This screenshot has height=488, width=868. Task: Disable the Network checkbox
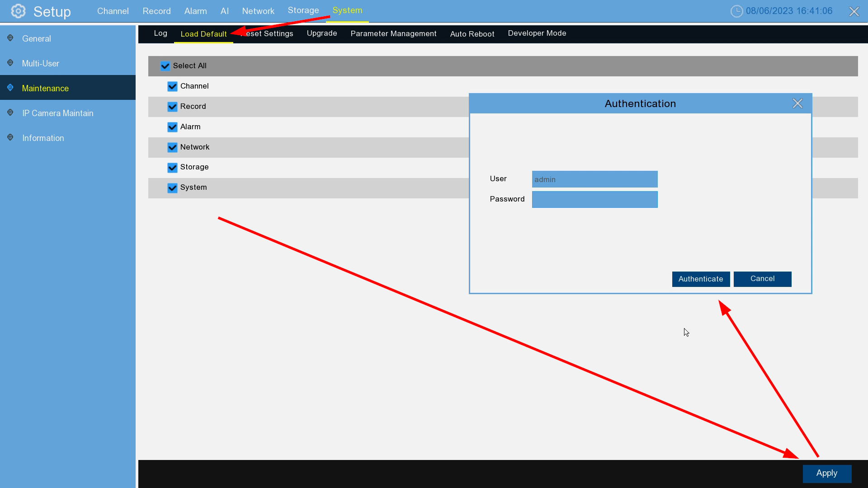click(x=172, y=147)
